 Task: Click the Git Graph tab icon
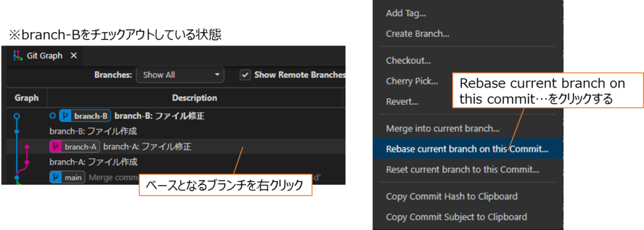17,55
